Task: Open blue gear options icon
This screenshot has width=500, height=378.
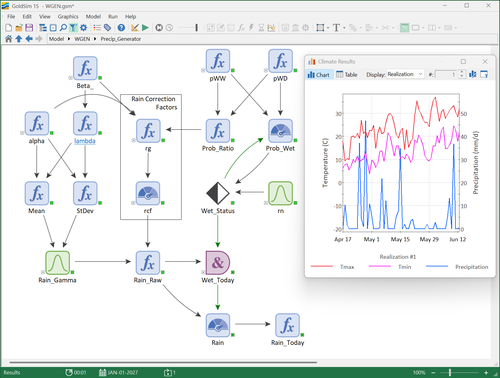Action: coord(83,28)
